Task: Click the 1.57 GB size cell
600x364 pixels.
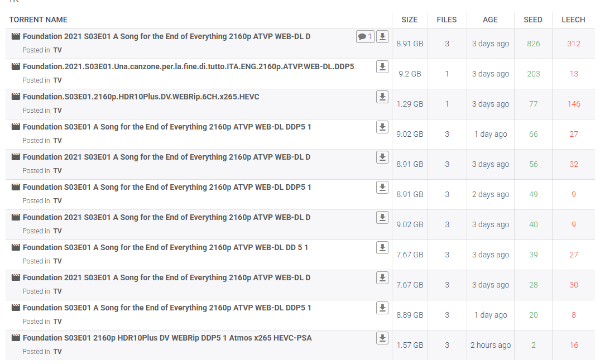Action: pyautogui.click(x=410, y=345)
